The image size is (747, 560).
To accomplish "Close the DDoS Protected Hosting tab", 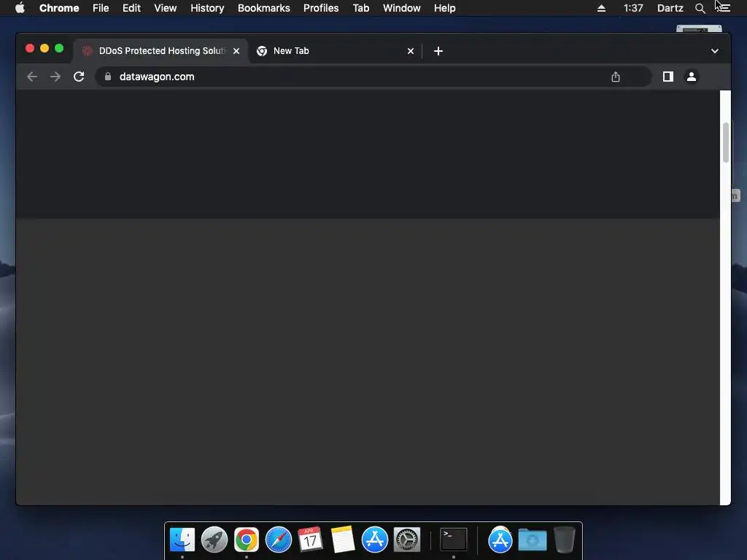I will (236, 51).
